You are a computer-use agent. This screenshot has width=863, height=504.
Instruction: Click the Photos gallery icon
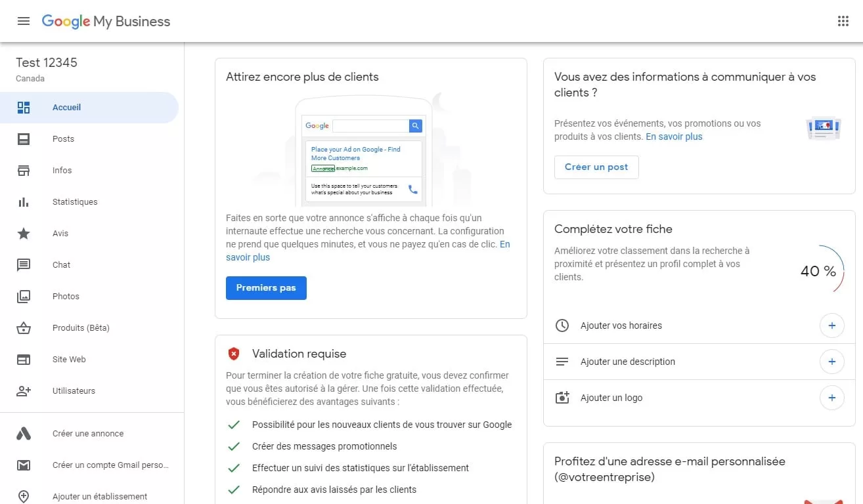(24, 297)
